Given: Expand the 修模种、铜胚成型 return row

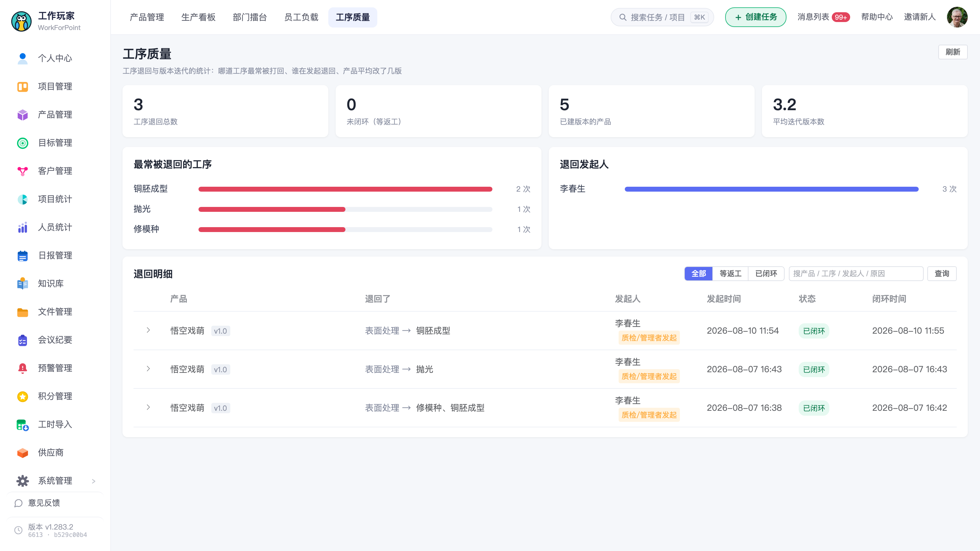Looking at the screenshot, I should click(148, 407).
